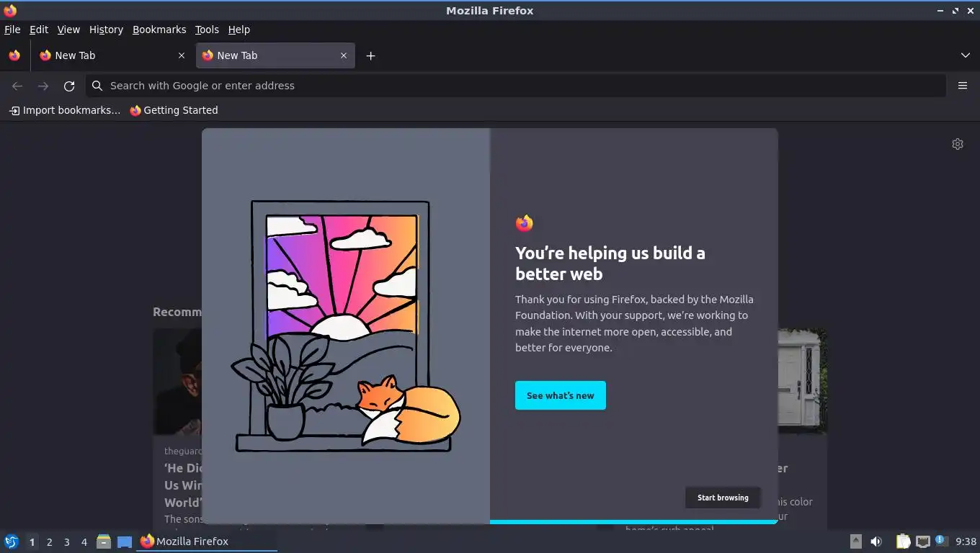980x553 pixels.
Task: Click the title bar Firefox icon
Action: (10, 10)
